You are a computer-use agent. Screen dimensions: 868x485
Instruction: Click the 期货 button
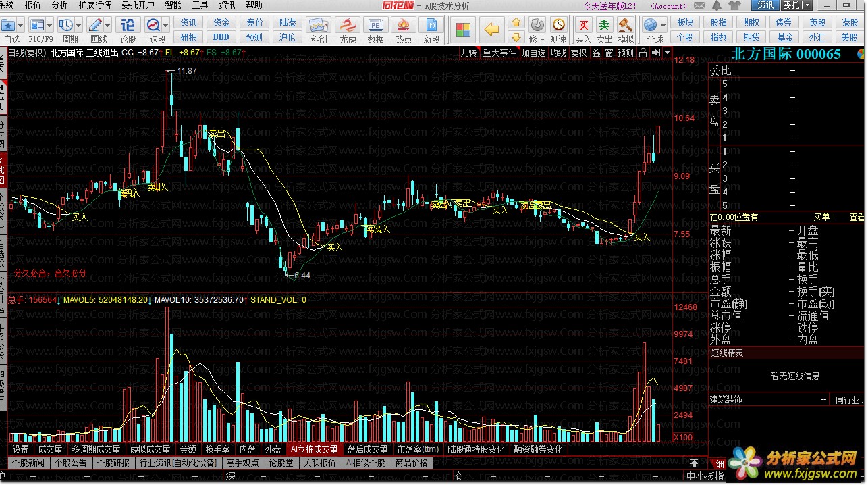click(x=752, y=37)
